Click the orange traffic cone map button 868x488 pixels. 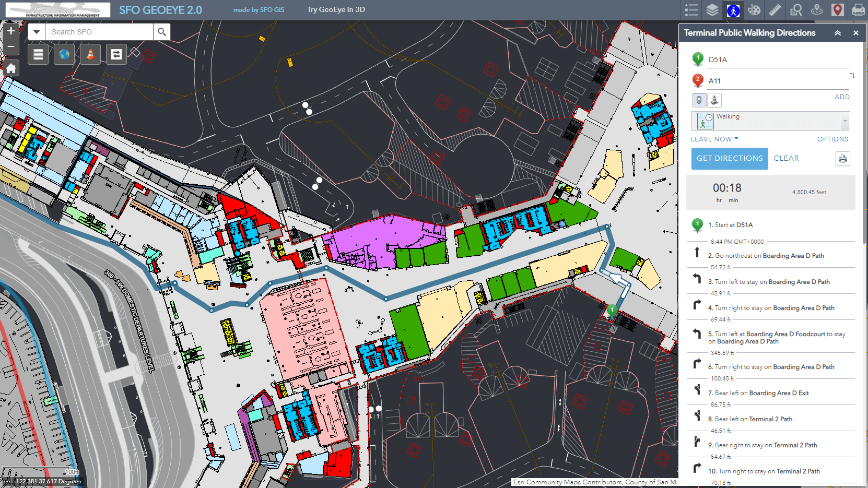click(x=90, y=54)
